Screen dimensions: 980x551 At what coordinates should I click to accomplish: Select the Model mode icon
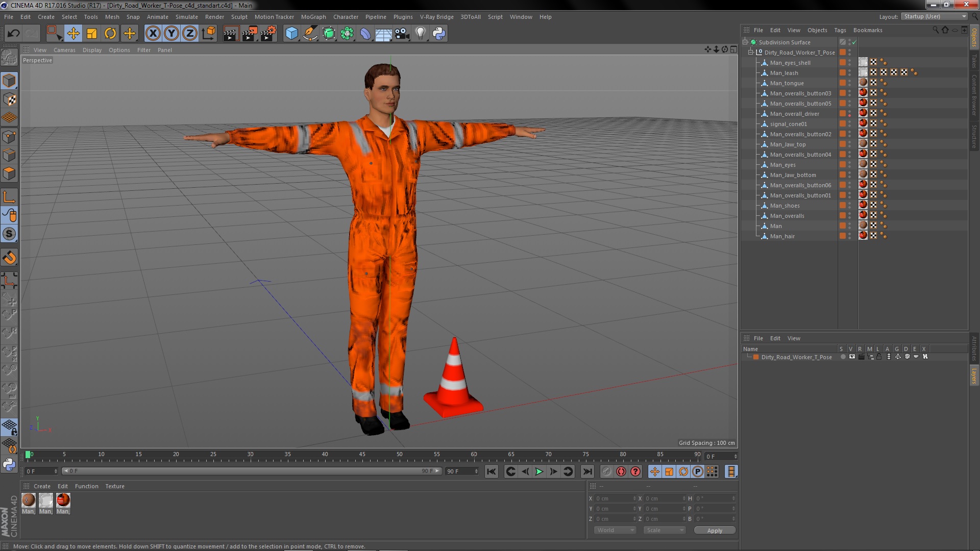(9, 81)
